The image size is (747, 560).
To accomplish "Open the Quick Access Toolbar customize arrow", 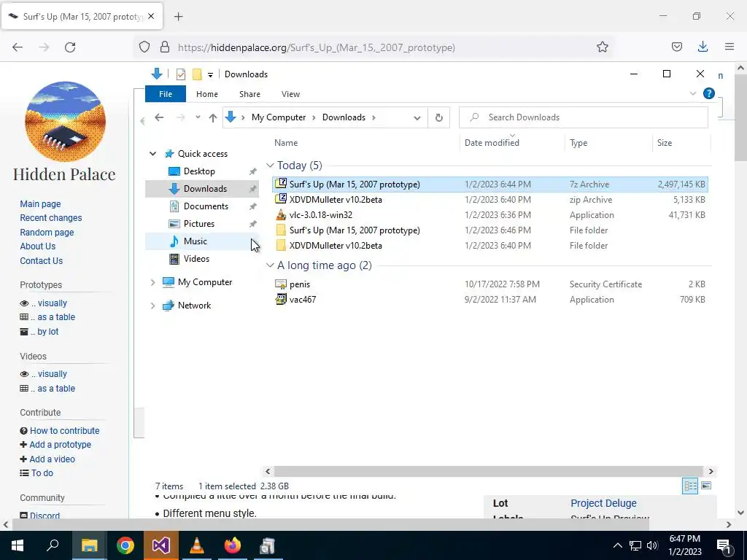I will (x=210, y=75).
